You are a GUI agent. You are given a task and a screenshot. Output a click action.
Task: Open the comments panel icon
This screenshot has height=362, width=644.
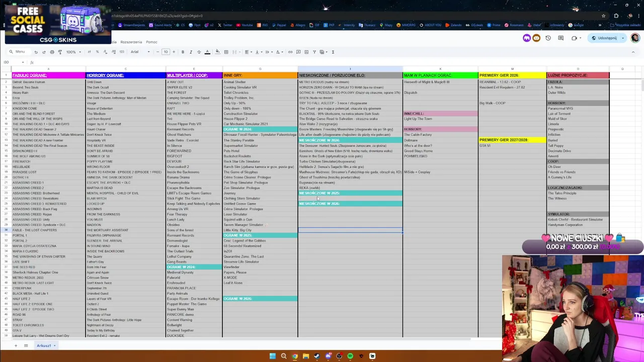pyautogui.click(x=560, y=38)
